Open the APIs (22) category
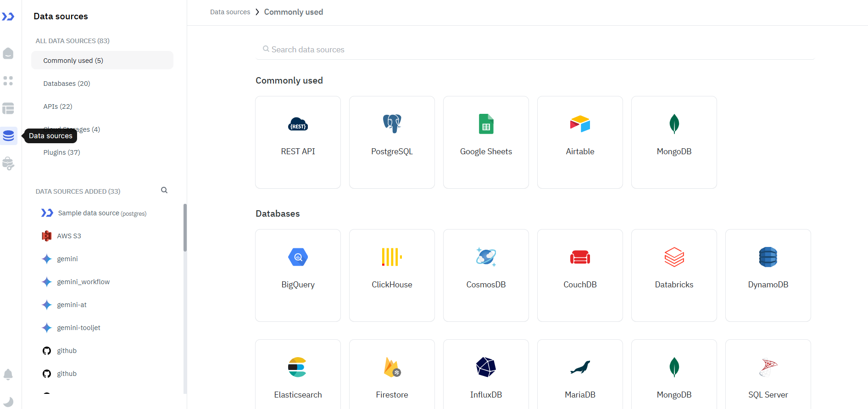 coord(58,106)
